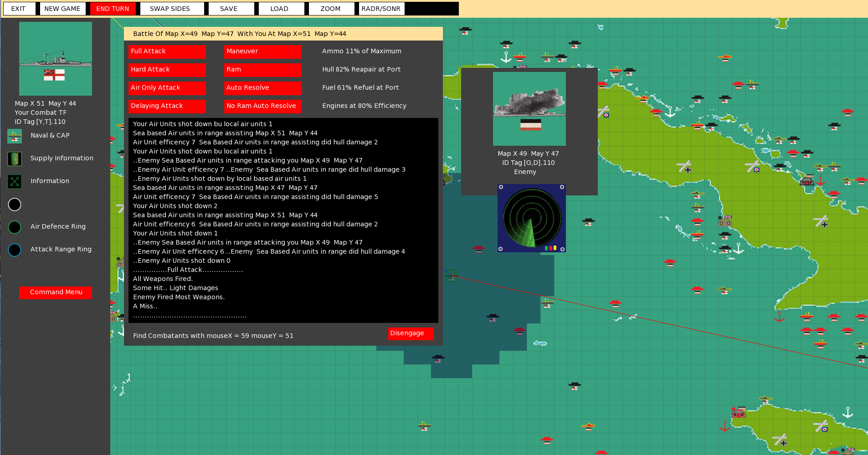Click the "Naval & CAP" label

tap(50, 135)
